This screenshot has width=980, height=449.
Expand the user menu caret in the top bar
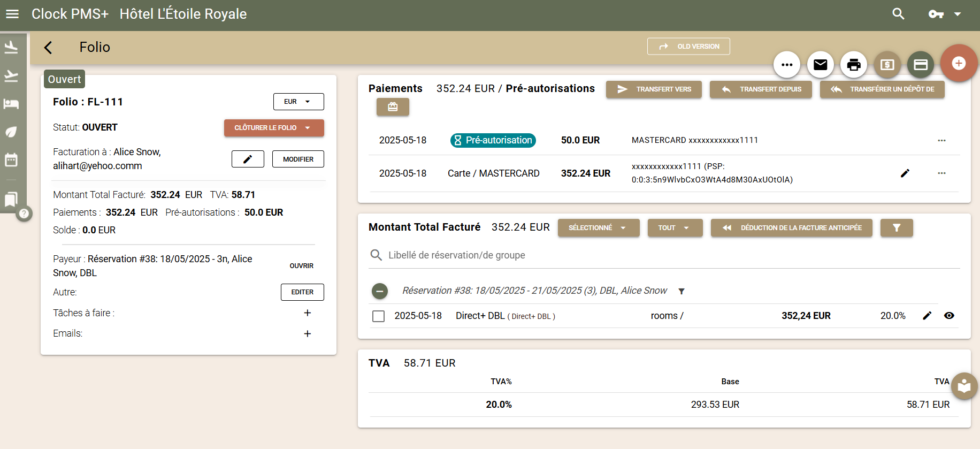click(958, 14)
